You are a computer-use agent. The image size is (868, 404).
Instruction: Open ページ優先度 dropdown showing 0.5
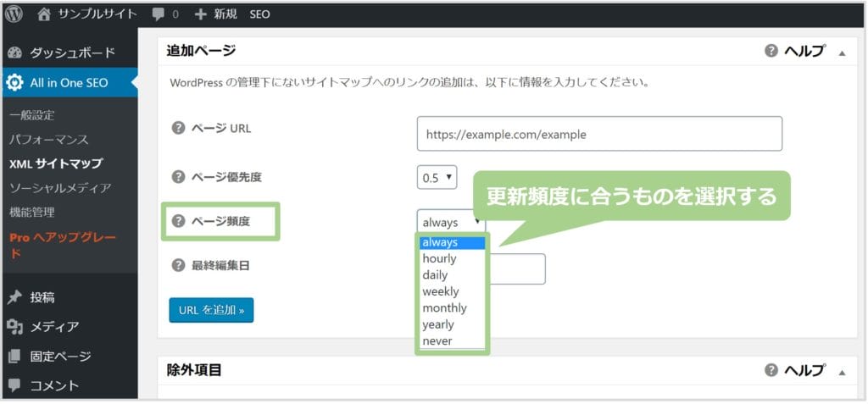(437, 177)
